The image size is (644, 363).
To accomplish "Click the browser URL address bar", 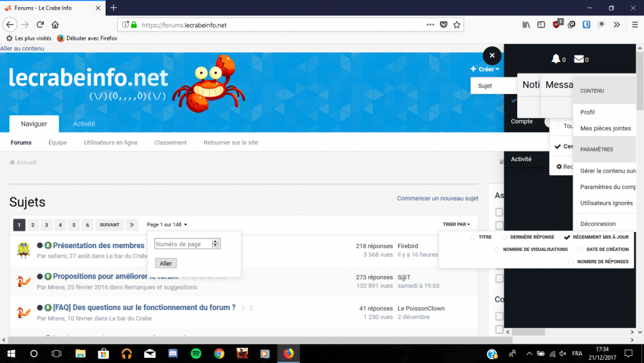I will [283, 25].
